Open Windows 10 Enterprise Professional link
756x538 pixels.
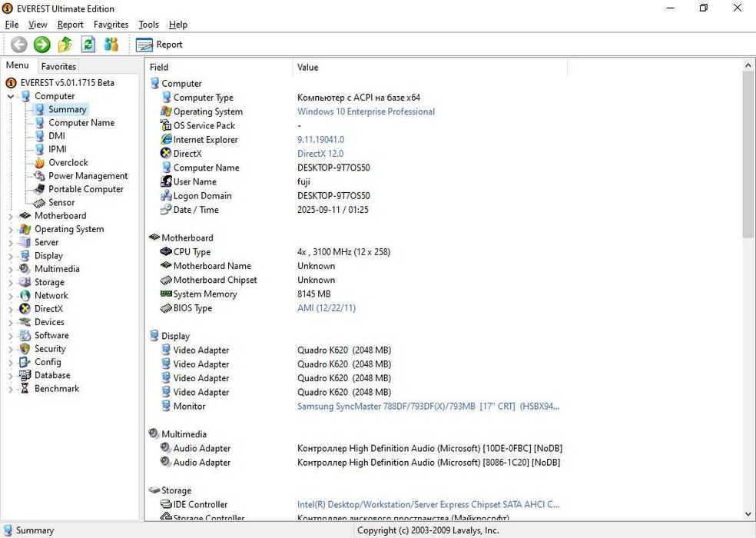click(x=366, y=111)
